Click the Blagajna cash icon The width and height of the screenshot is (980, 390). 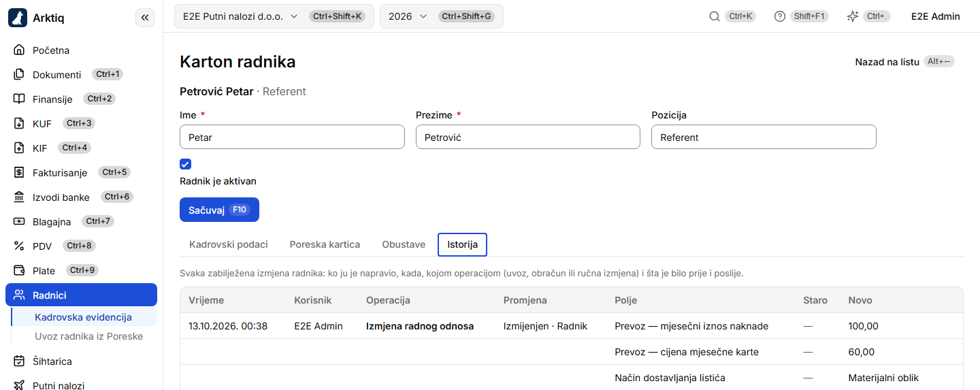(19, 222)
